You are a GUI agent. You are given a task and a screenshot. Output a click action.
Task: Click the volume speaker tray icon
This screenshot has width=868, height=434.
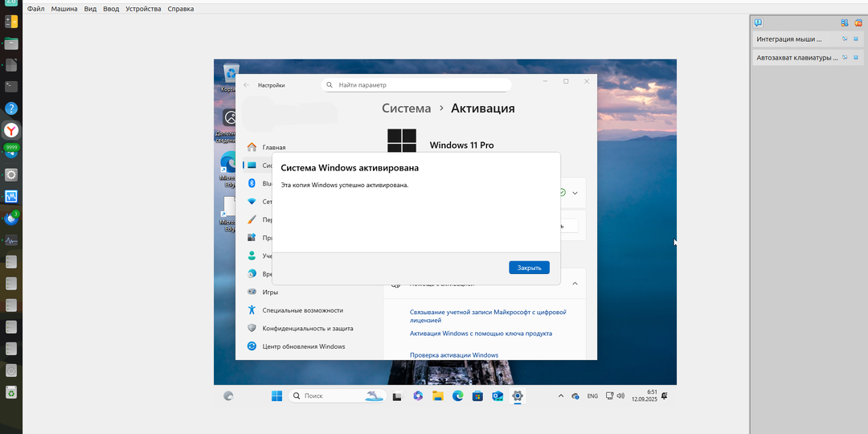point(620,395)
